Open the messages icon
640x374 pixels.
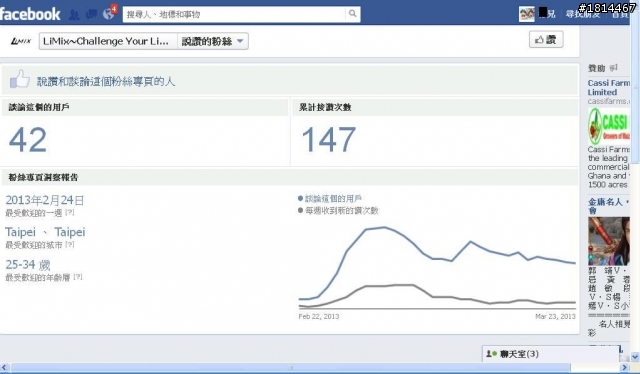(x=91, y=15)
